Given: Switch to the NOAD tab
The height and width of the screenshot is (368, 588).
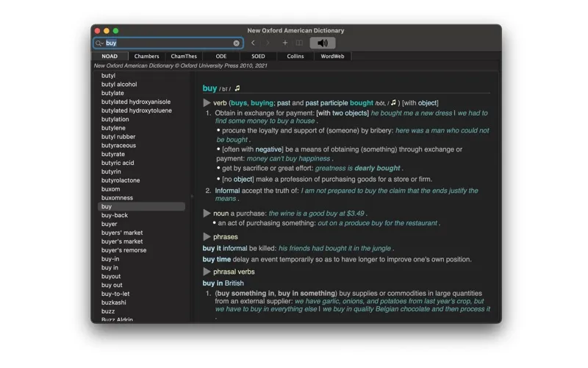Looking at the screenshot, I should (x=110, y=57).
